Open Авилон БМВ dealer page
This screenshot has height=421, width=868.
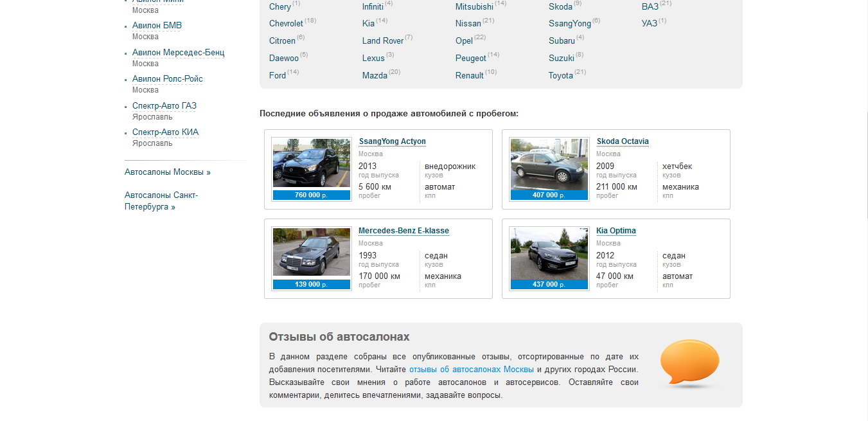(157, 26)
